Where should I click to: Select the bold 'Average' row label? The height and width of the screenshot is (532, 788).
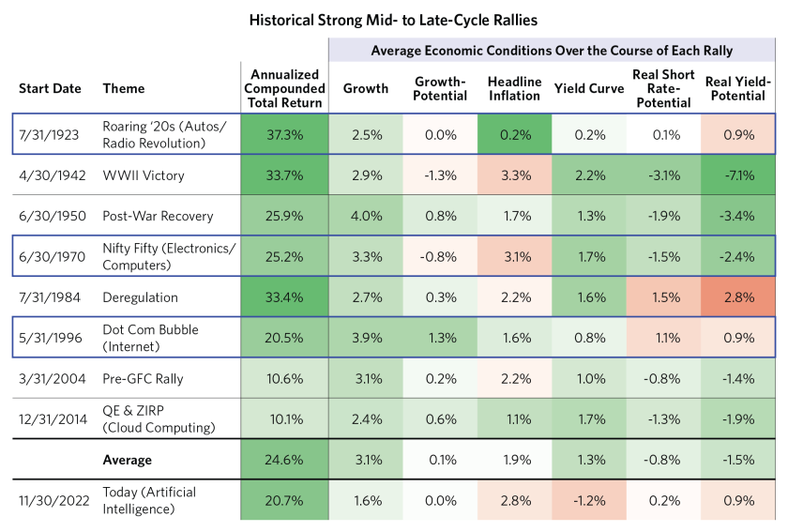(128, 461)
